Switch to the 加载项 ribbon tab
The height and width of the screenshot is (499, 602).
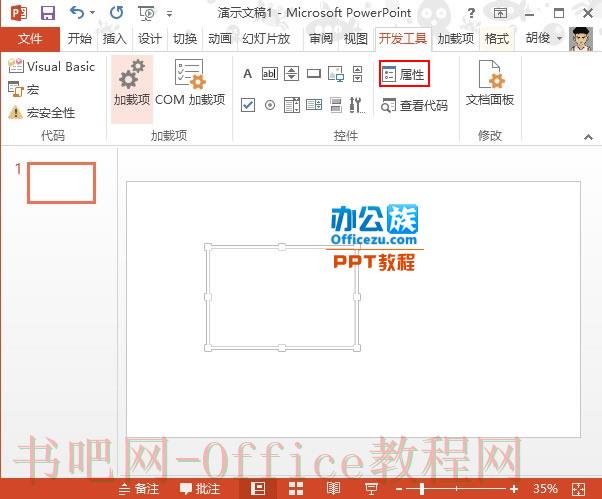455,39
